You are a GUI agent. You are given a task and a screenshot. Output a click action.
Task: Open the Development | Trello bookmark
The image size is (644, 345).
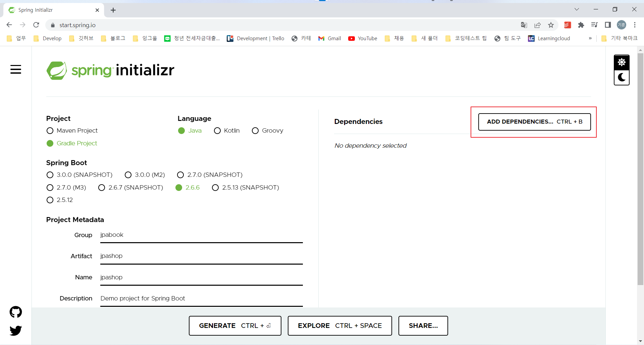click(256, 39)
